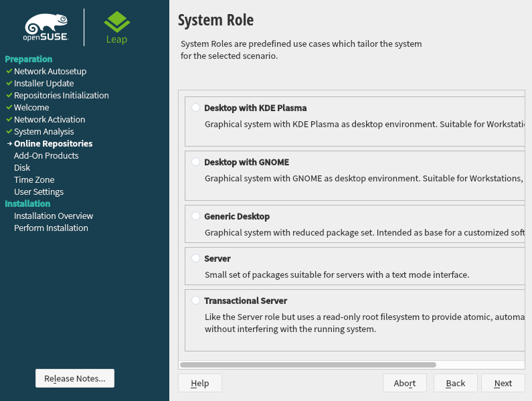Select the Transactional Server role

pyautogui.click(x=195, y=301)
